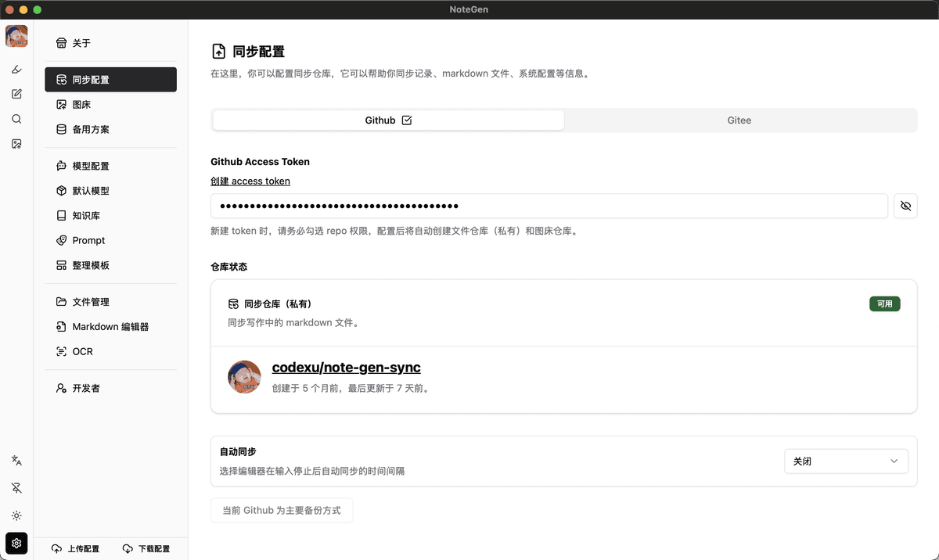939x560 pixels.
Task: Open the codexu/note-gen-sync repository link
Action: 346,368
